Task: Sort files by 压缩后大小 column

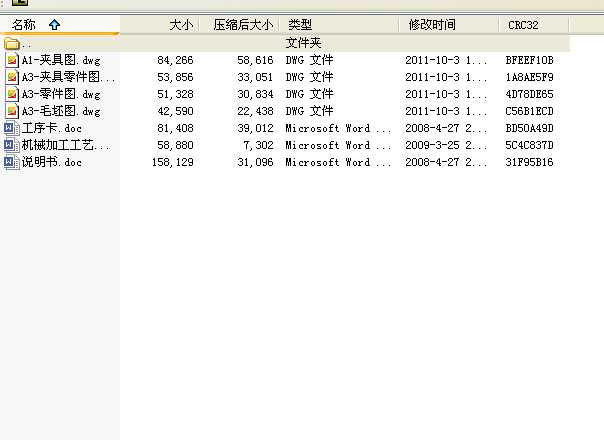Action: pos(239,25)
